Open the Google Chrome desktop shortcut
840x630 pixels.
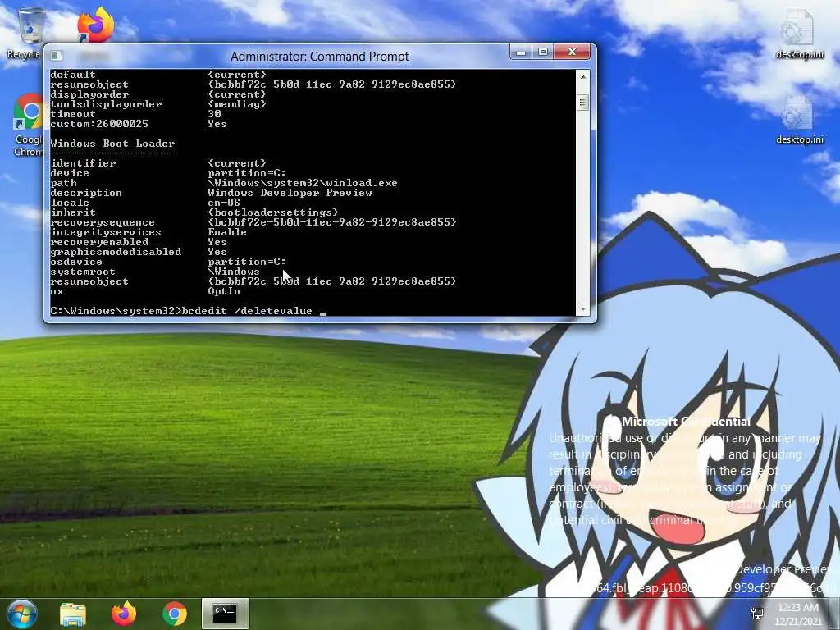[x=28, y=125]
